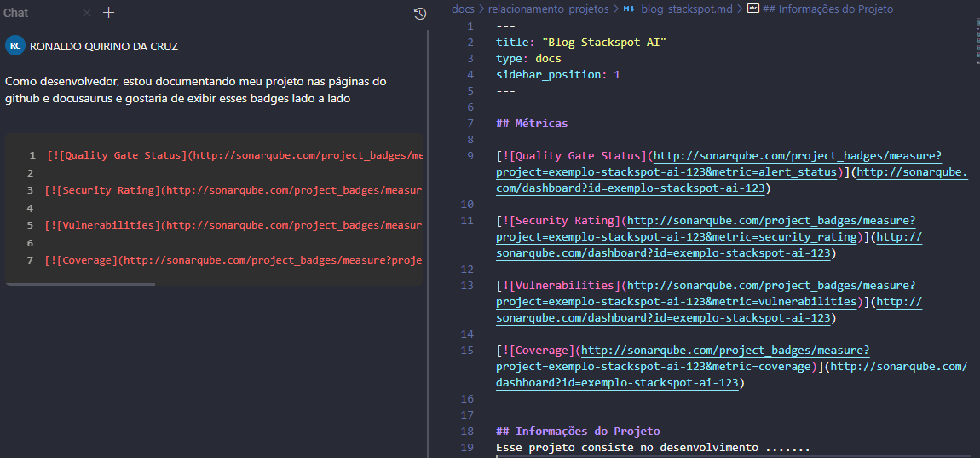980x458 pixels.
Task: Click the blog_stackspot.md breadcrumb file
Action: pyautogui.click(x=686, y=9)
